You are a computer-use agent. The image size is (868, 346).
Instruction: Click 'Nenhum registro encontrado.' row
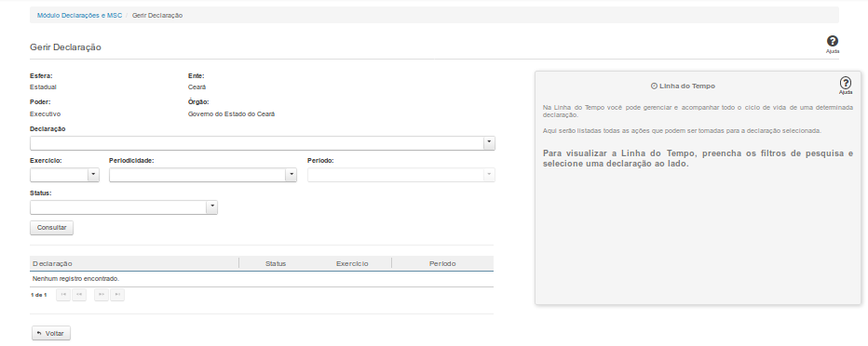(262, 279)
